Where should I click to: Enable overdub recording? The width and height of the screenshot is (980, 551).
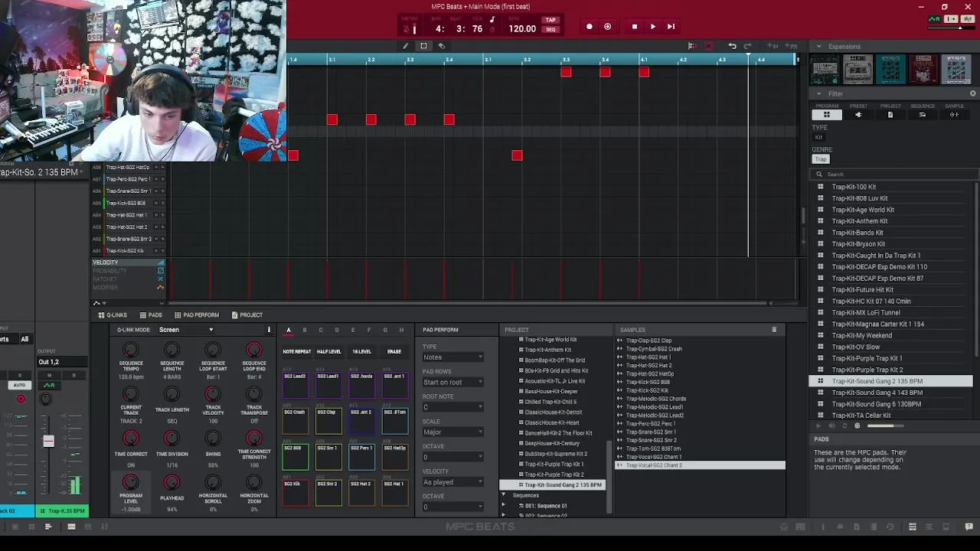pos(607,27)
